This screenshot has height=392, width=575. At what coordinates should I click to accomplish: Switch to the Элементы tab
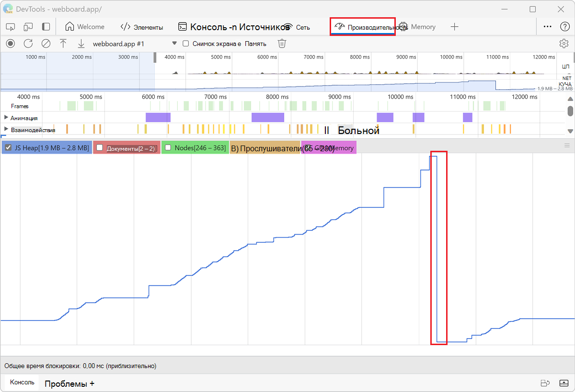point(142,27)
